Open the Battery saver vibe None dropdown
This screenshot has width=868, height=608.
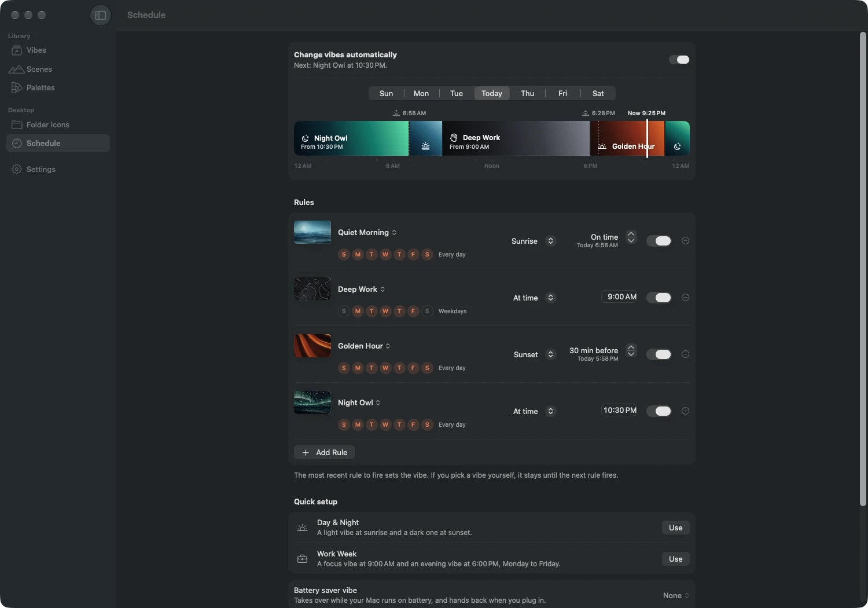point(676,595)
